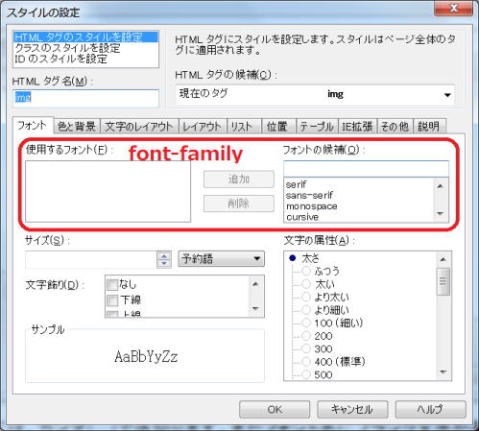Decrease size with spinner down arrow

click(x=164, y=263)
